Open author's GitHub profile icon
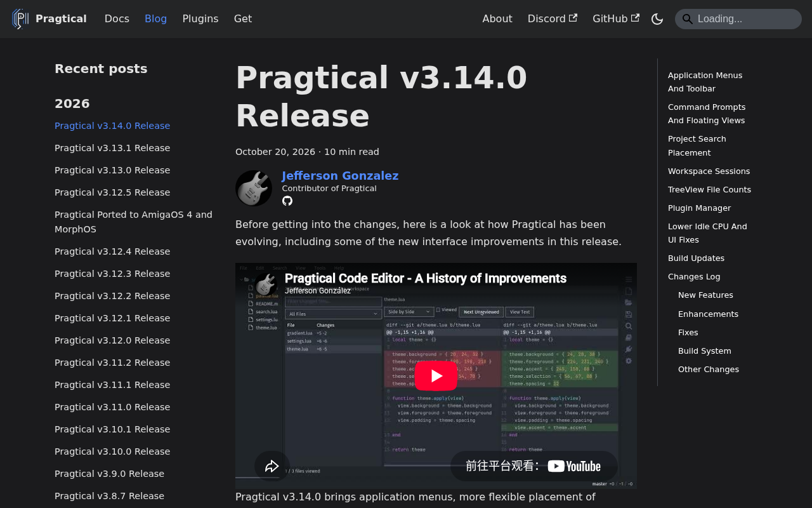 (287, 201)
